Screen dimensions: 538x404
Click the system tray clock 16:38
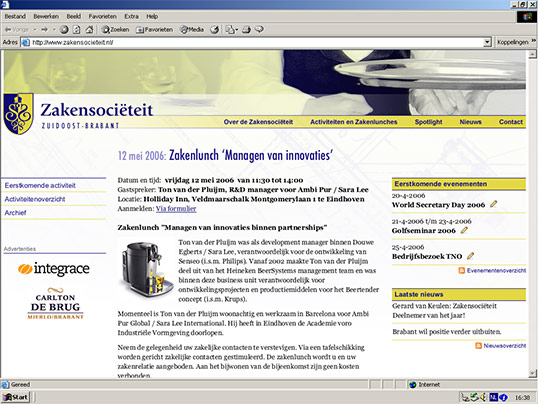(x=522, y=397)
